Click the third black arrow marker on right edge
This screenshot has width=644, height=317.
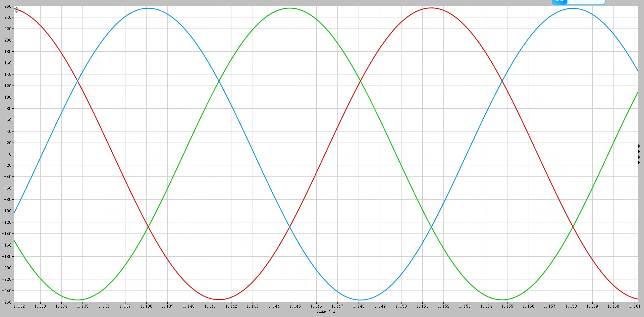click(x=639, y=157)
